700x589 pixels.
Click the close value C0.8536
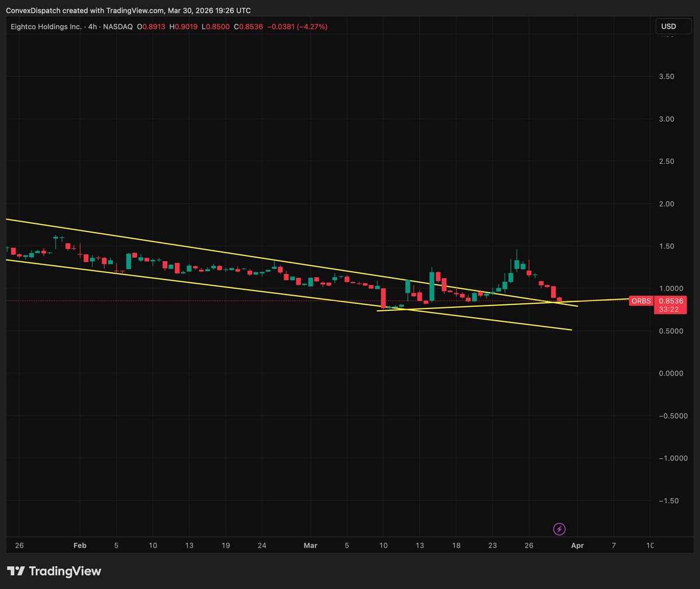[x=249, y=27]
